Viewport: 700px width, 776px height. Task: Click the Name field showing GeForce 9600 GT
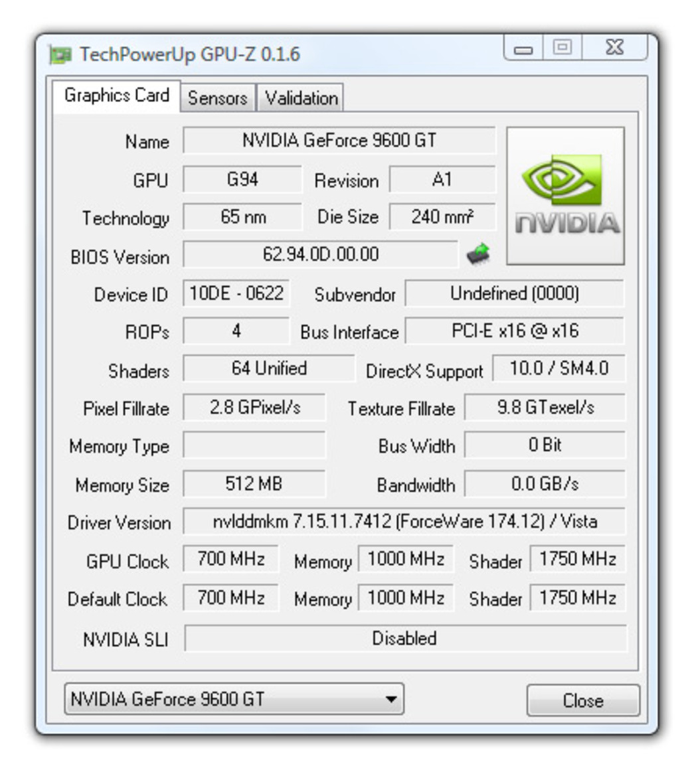tap(339, 141)
